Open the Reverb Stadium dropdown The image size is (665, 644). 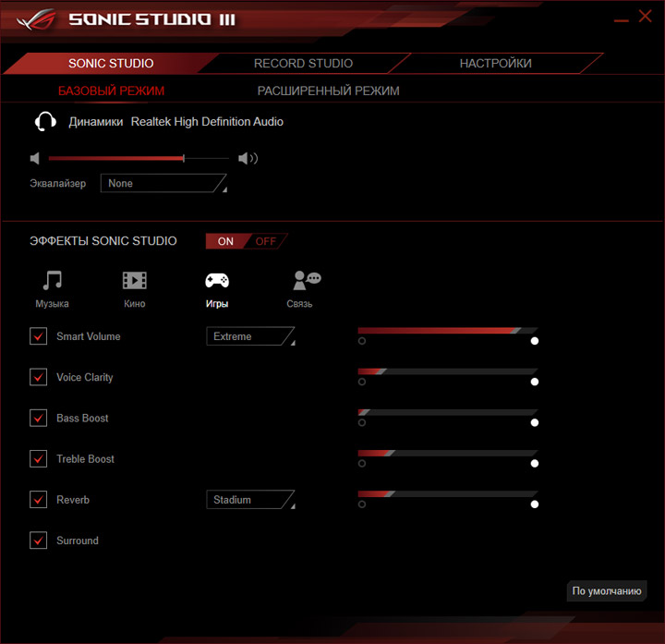pos(250,499)
